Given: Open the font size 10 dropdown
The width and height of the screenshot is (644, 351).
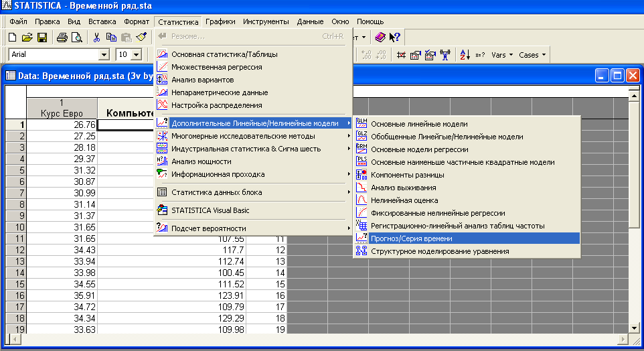Looking at the screenshot, I should (137, 54).
